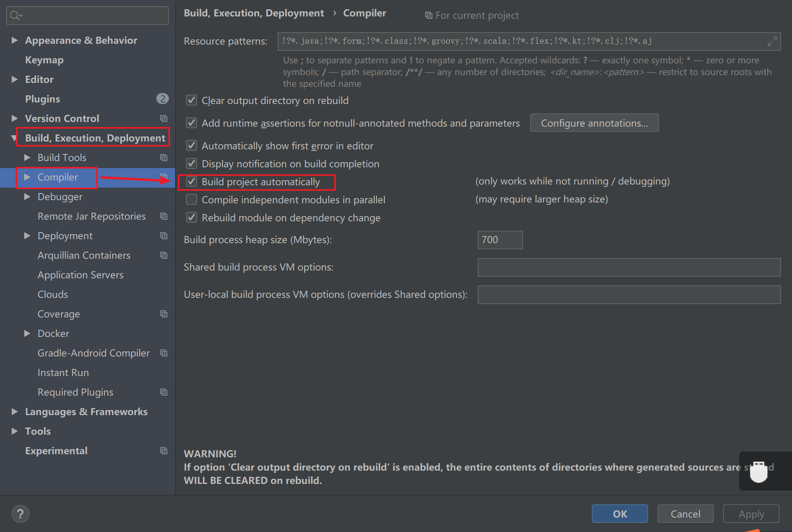Enable Compile independent modules in parallel
This screenshot has width=792, height=532.
[192, 200]
